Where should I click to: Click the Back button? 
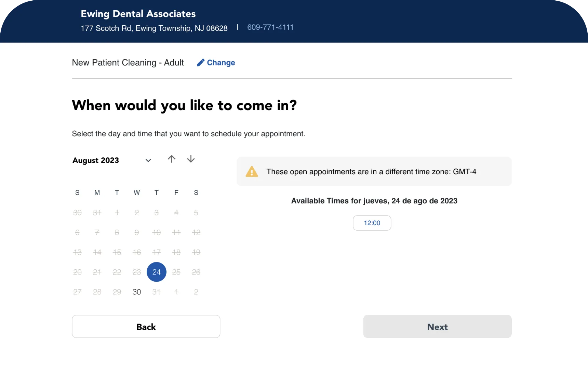[x=146, y=327]
